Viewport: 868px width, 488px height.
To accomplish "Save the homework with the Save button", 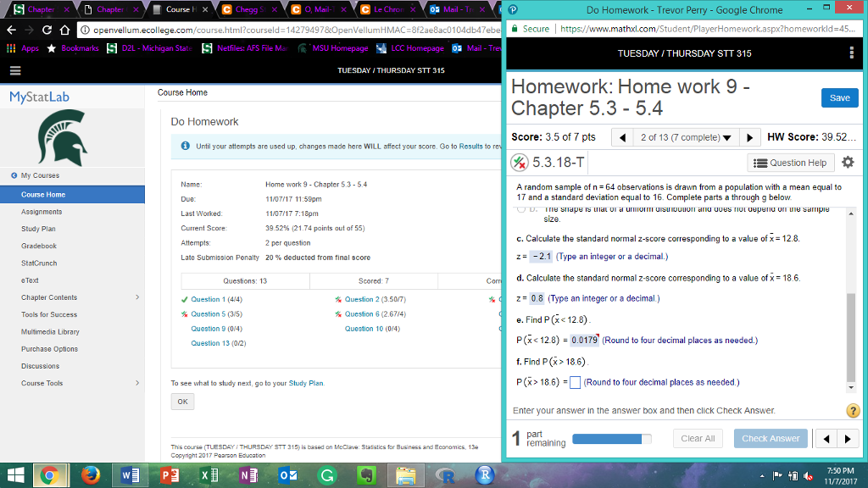I will click(838, 97).
